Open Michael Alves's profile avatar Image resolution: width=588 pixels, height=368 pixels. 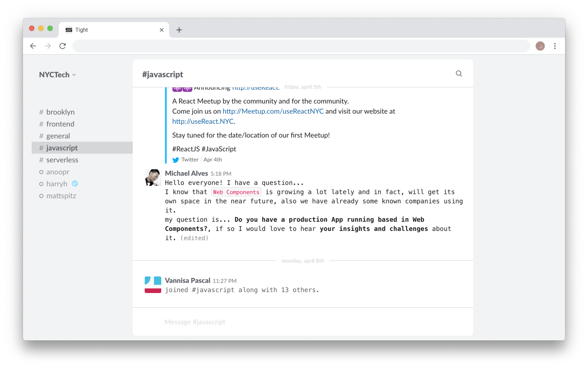click(152, 177)
